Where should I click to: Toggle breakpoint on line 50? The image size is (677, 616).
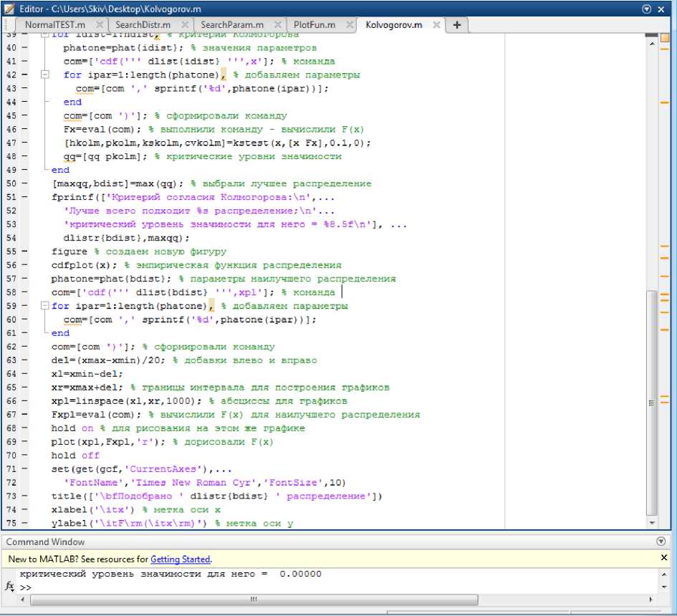point(25,183)
